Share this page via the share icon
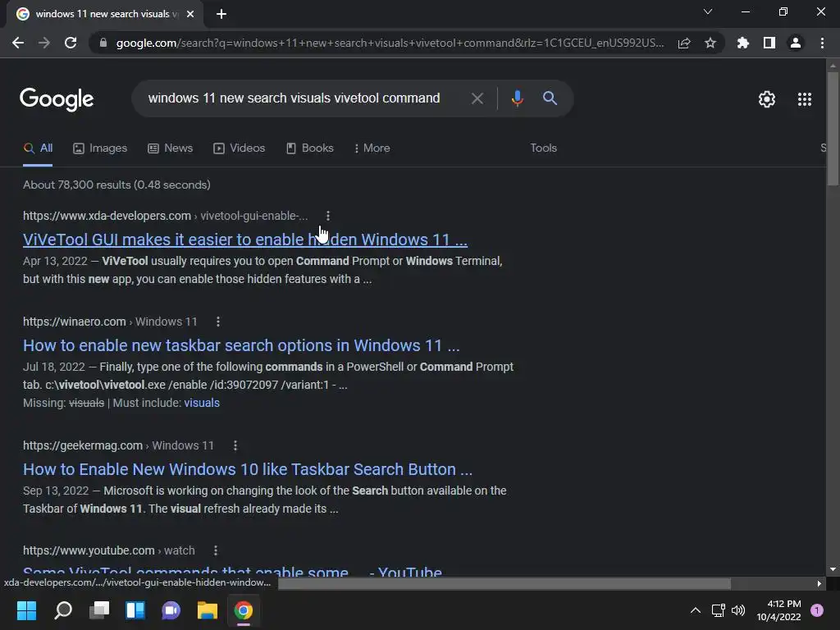840x630 pixels. 684,43
